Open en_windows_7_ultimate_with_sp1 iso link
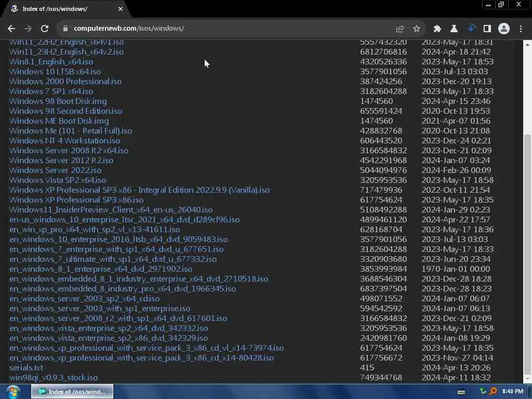Screen dimensions: 532x399 click(113, 259)
